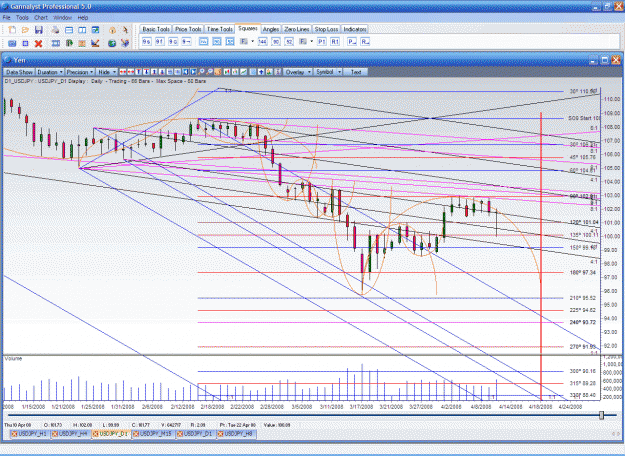Expand the first F dropdown arrow in Squares toolbar
This screenshot has height=456, width=625.
tap(252, 41)
